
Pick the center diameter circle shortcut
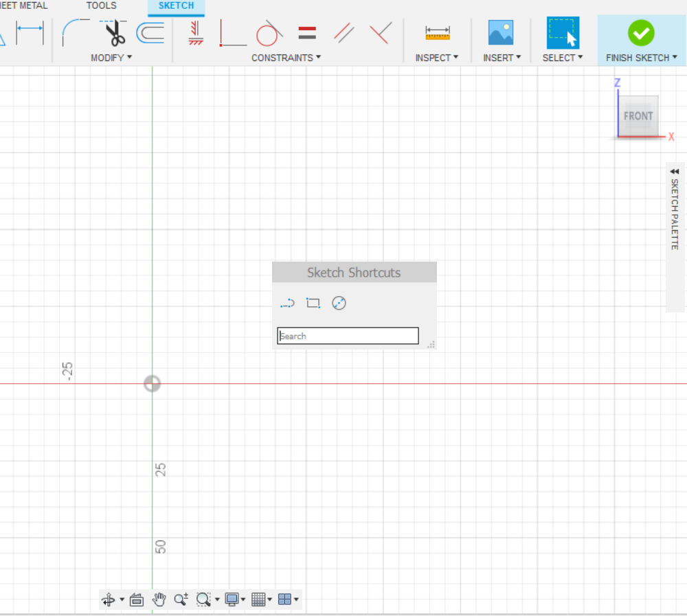click(x=339, y=303)
